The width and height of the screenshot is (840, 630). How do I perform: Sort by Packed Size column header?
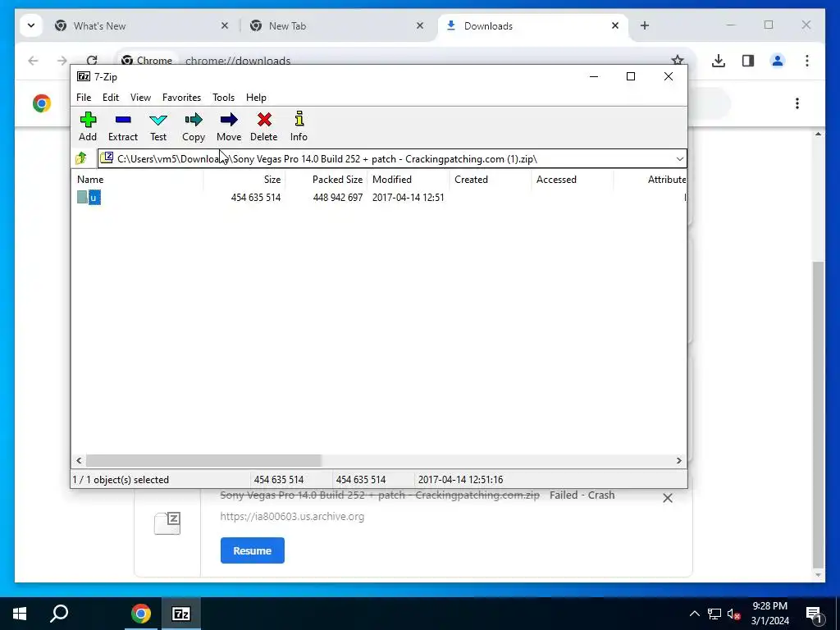pyautogui.click(x=326, y=180)
